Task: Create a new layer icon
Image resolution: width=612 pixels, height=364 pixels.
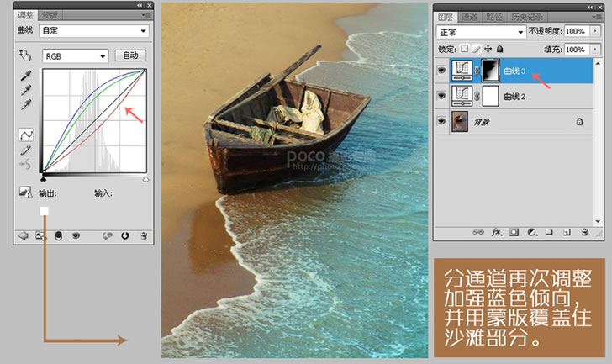Action: [567, 232]
